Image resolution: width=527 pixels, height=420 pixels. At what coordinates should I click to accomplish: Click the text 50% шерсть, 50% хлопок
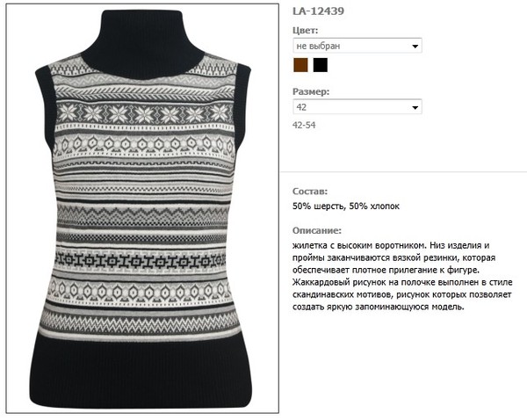(346, 206)
